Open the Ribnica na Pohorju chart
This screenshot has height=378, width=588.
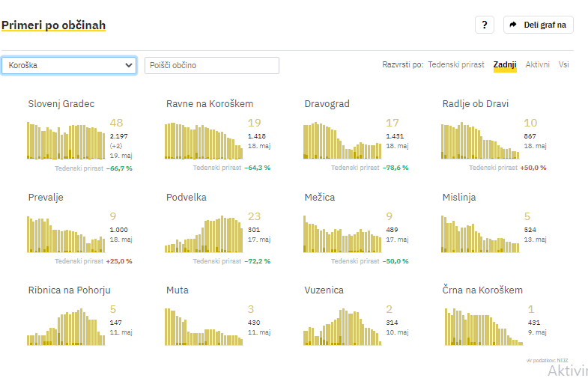pyautogui.click(x=66, y=327)
